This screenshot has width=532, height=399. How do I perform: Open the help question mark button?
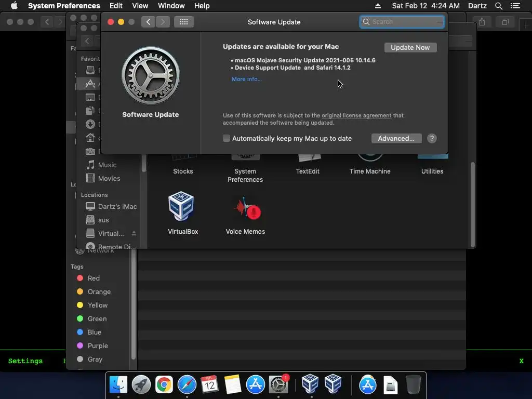[432, 138]
